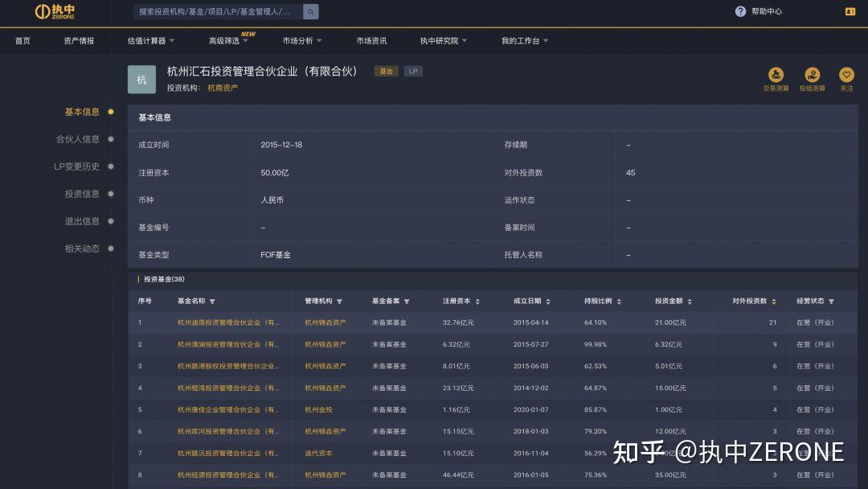868x489 pixels.
Task: Click 币种 value 人民币
Action: point(272,200)
